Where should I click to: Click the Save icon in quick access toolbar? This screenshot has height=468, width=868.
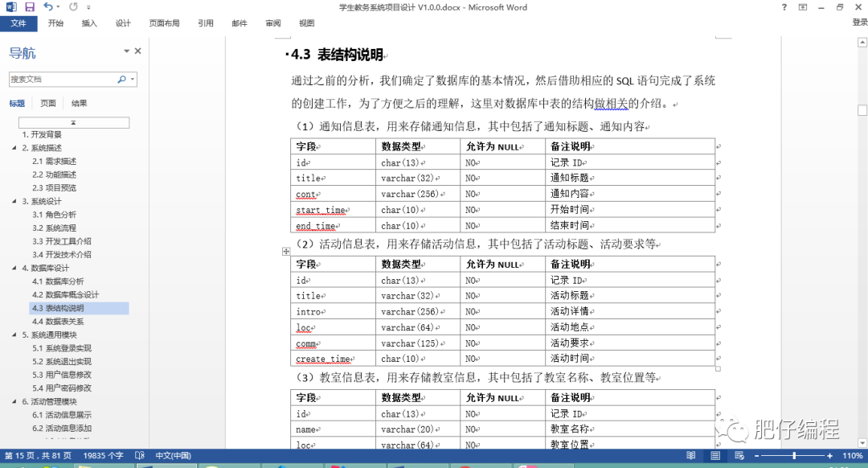coord(30,7)
